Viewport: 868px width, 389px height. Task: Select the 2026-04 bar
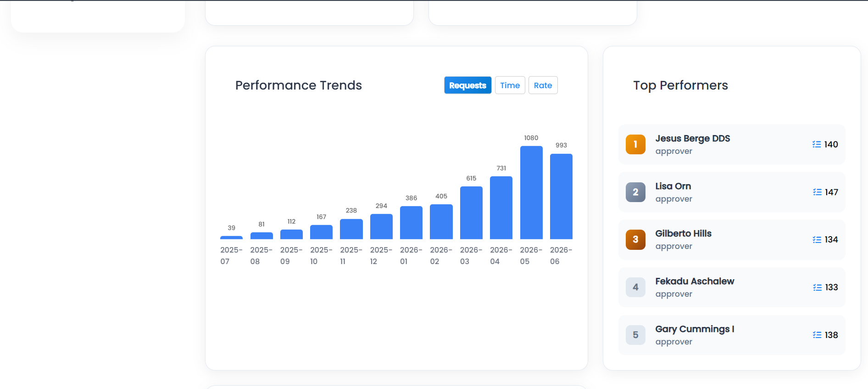501,208
